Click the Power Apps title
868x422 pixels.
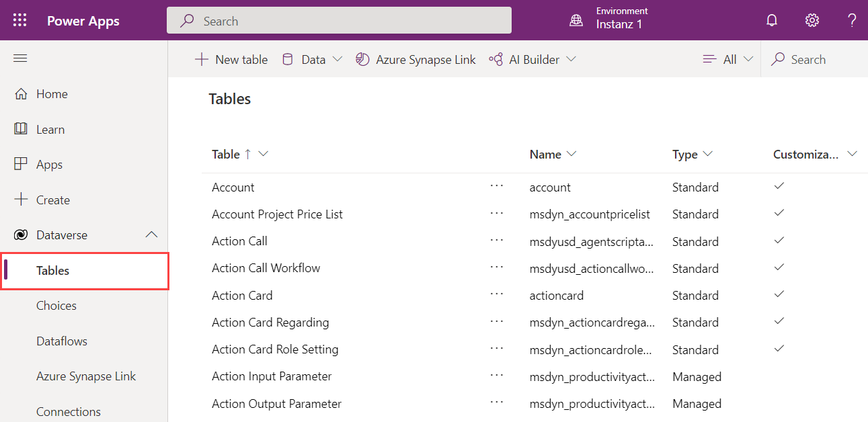(83, 21)
